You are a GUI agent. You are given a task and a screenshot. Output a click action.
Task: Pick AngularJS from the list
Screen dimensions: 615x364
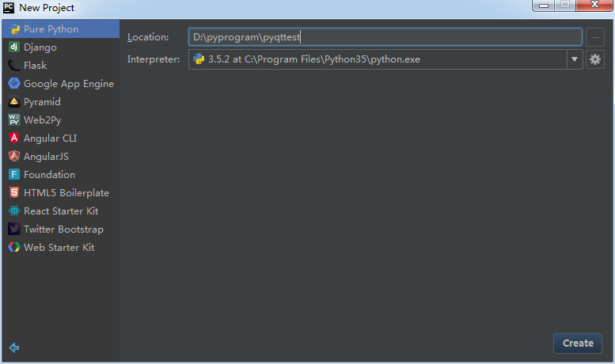point(61,156)
